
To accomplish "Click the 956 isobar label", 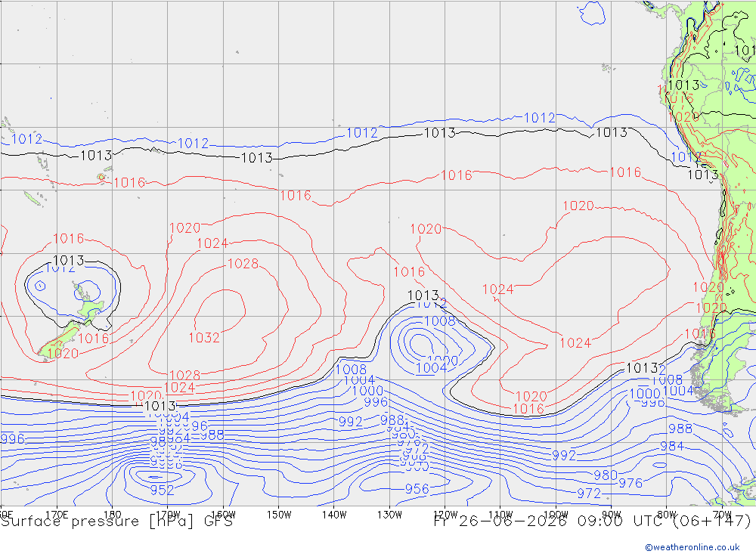I will (x=417, y=489).
